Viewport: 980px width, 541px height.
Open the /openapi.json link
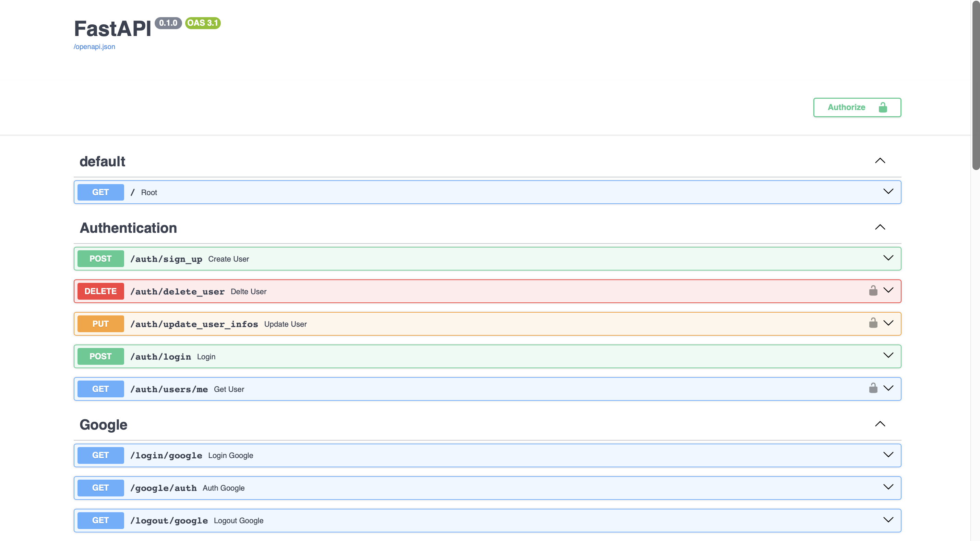94,46
